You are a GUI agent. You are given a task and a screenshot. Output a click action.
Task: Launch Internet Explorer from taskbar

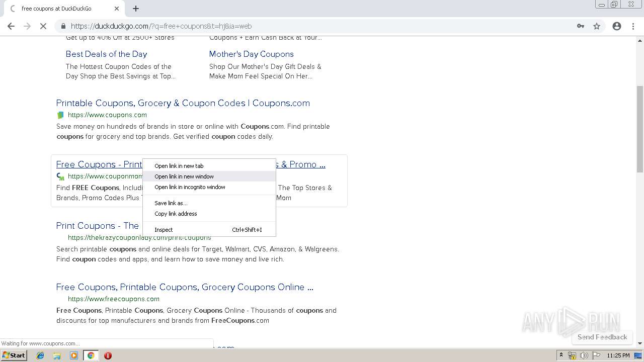pyautogui.click(x=40, y=355)
